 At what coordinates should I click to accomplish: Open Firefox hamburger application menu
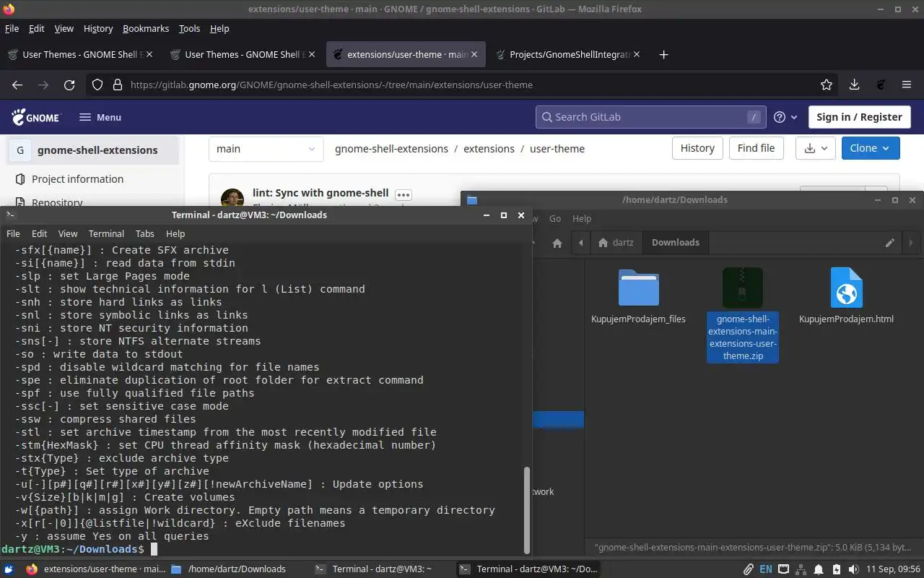pos(905,85)
